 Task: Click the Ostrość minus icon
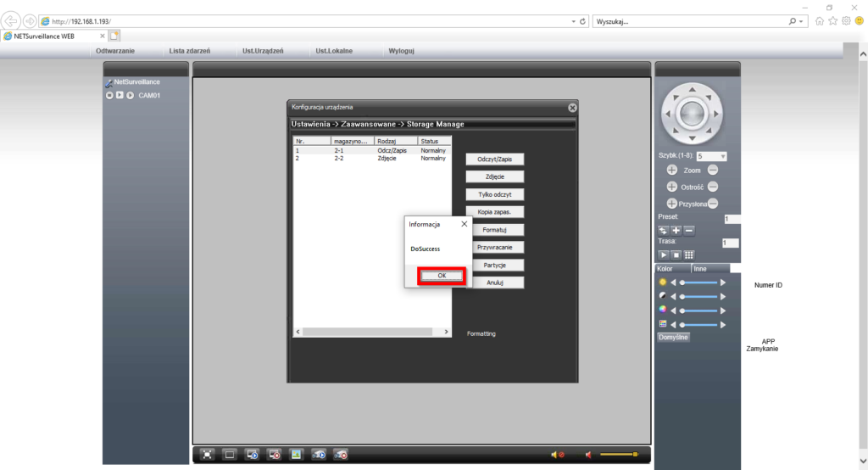point(713,187)
